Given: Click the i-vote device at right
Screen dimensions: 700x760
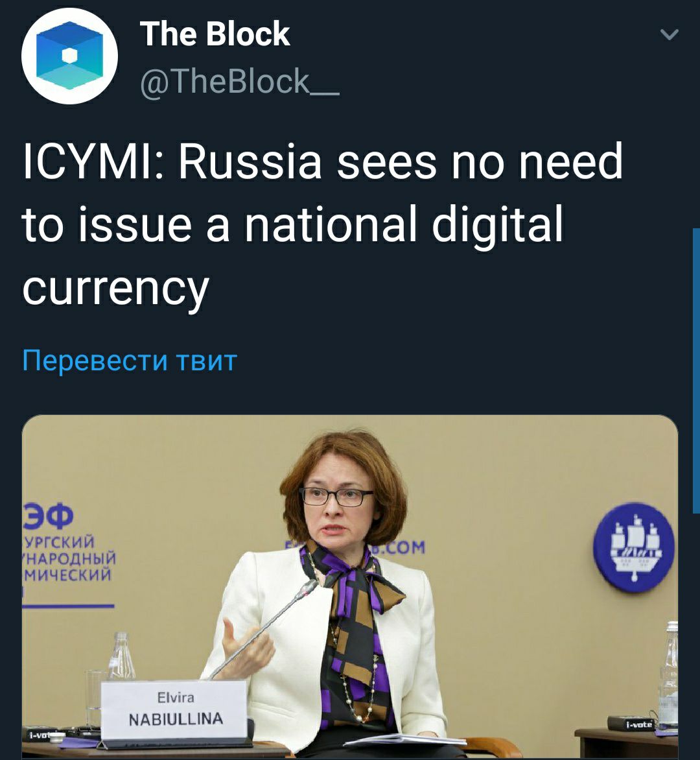Looking at the screenshot, I should click(x=639, y=724).
